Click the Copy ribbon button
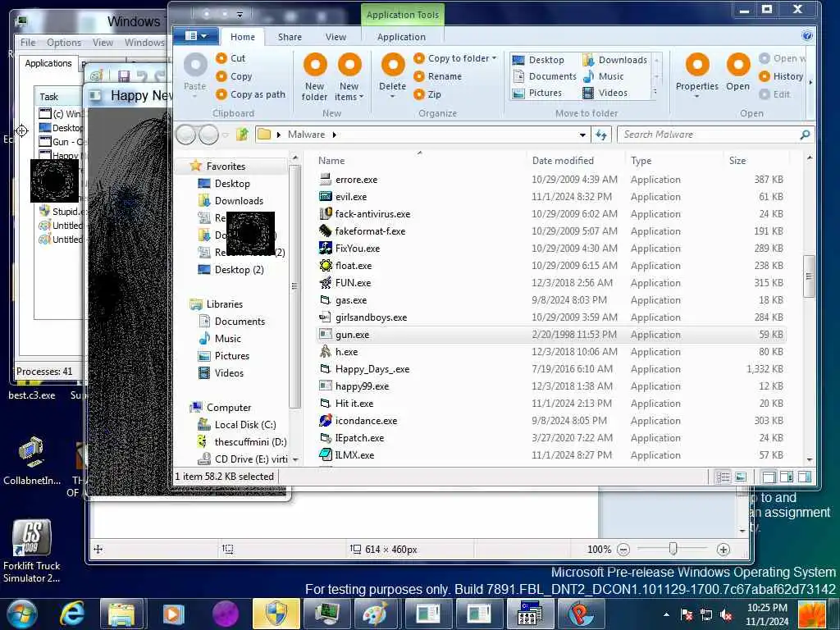The image size is (840, 630). [x=234, y=76]
